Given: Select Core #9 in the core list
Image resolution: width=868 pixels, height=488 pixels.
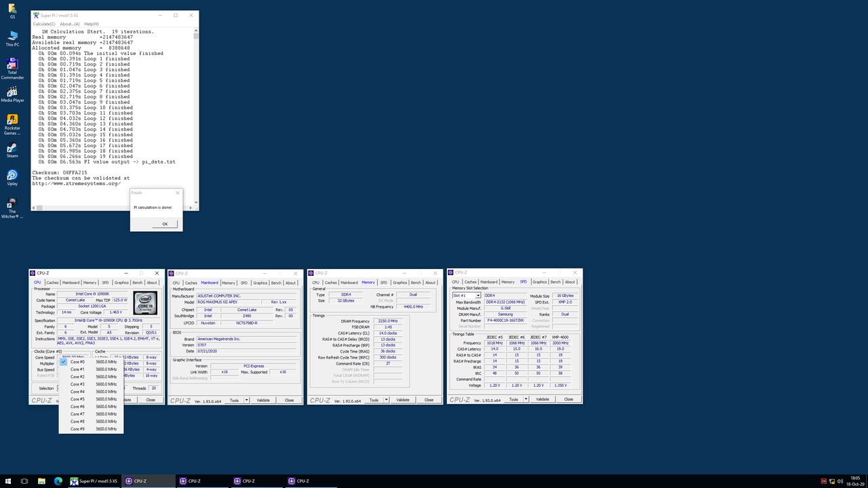Looking at the screenshot, I should (92, 429).
